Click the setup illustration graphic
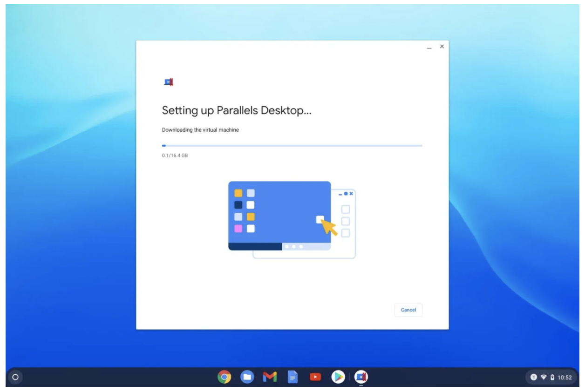The width and height of the screenshot is (585, 392). pos(291,219)
